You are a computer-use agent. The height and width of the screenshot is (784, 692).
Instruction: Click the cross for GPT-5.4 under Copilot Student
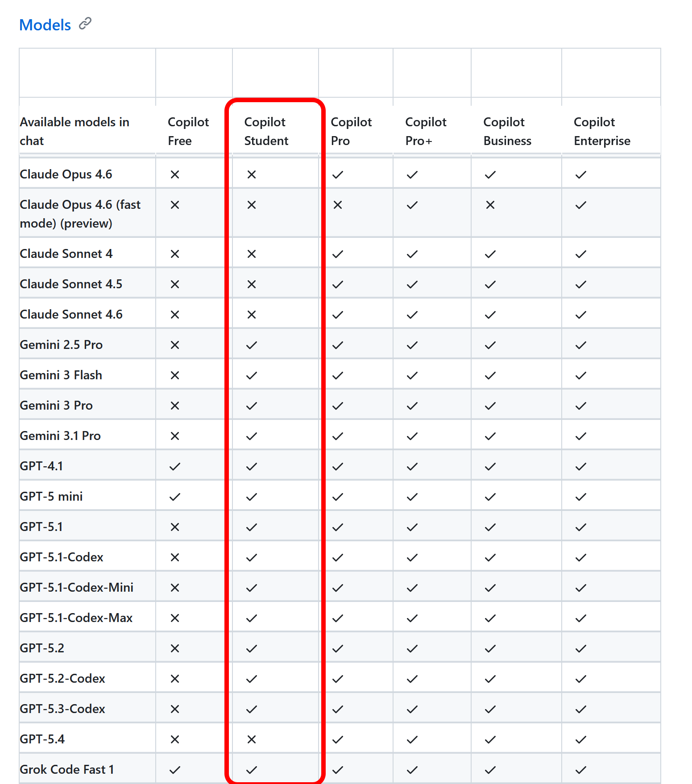click(x=252, y=739)
